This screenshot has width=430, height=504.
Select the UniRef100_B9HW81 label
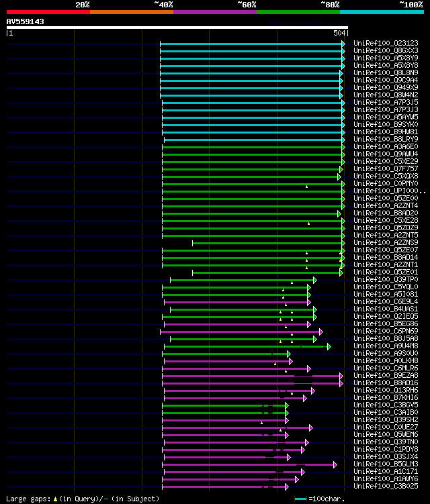(386, 132)
